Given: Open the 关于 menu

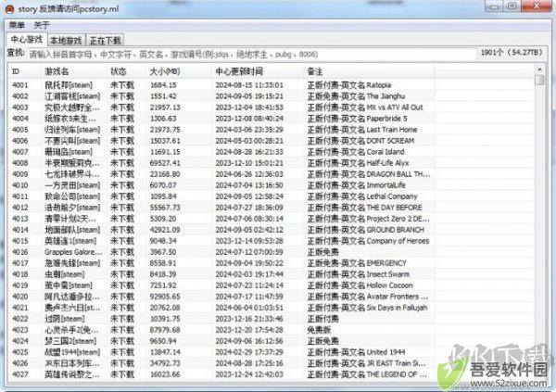Looking at the screenshot, I should 42,25.
